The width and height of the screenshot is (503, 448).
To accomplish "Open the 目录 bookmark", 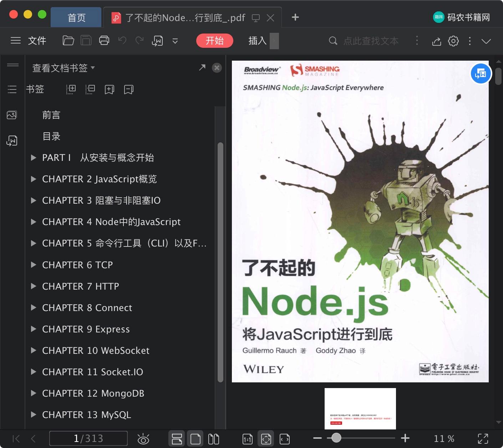I will [51, 136].
